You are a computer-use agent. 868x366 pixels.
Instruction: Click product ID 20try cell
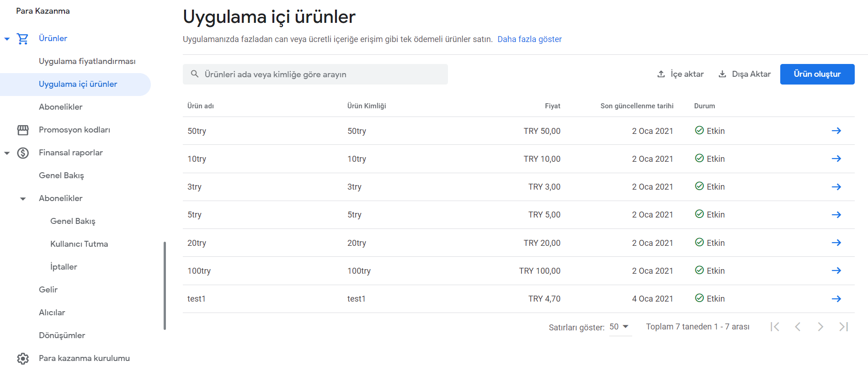357,243
